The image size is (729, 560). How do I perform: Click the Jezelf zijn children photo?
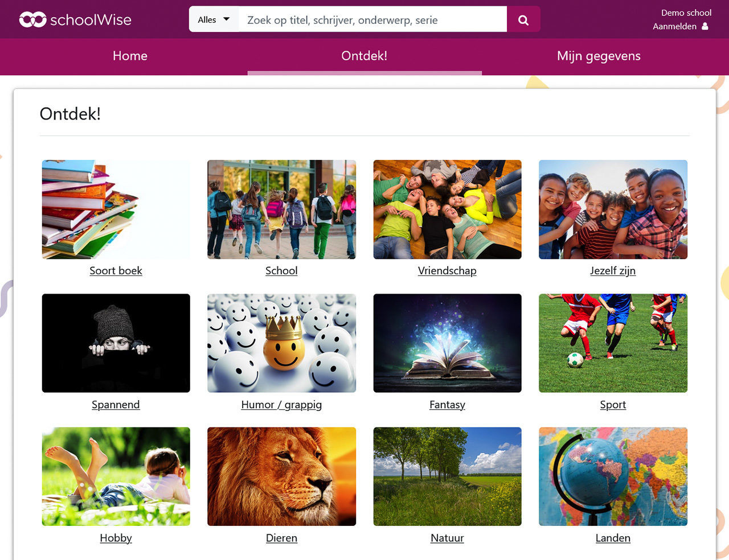613,209
